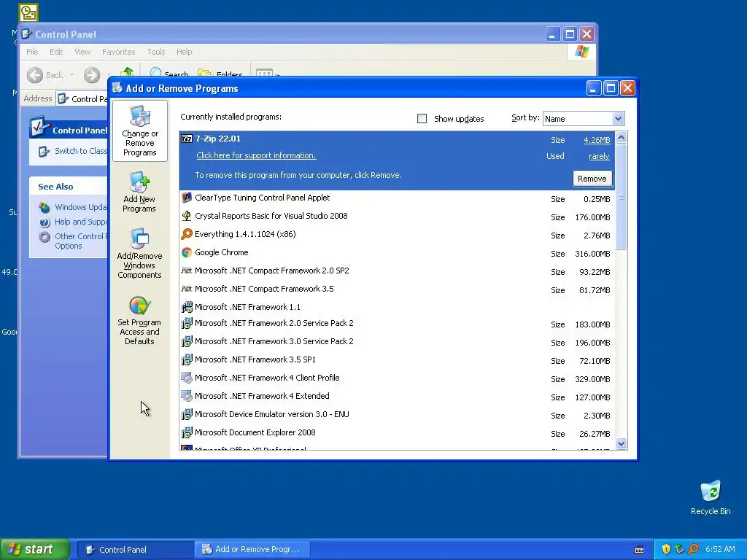The height and width of the screenshot is (560, 747).
Task: Click security shield icon in system tray
Action: click(x=666, y=550)
